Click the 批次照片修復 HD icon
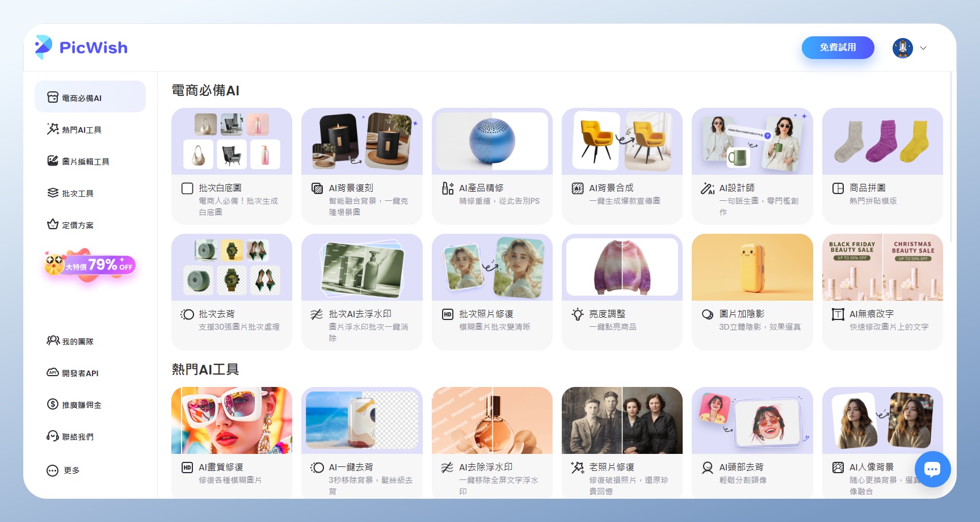The width and height of the screenshot is (980, 522). click(448, 314)
